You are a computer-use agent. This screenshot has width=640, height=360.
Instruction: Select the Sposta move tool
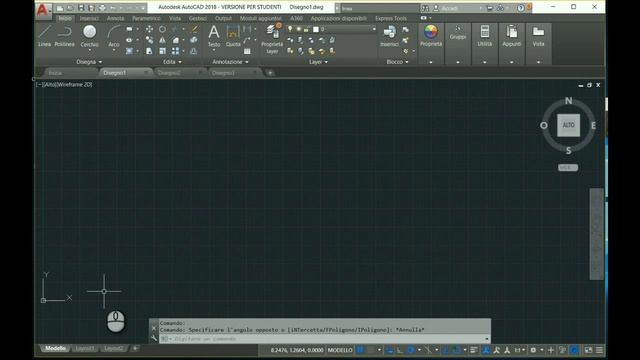[149, 29]
